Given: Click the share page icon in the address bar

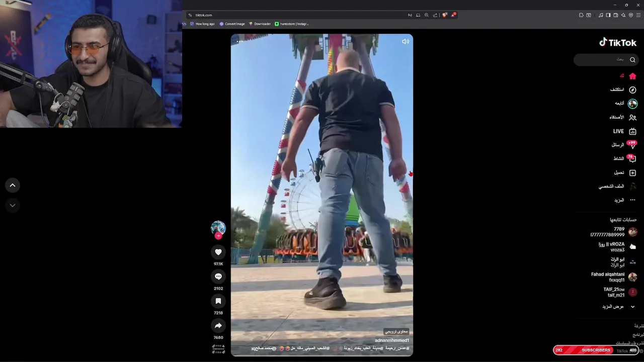Looking at the screenshot, I should point(435,15).
